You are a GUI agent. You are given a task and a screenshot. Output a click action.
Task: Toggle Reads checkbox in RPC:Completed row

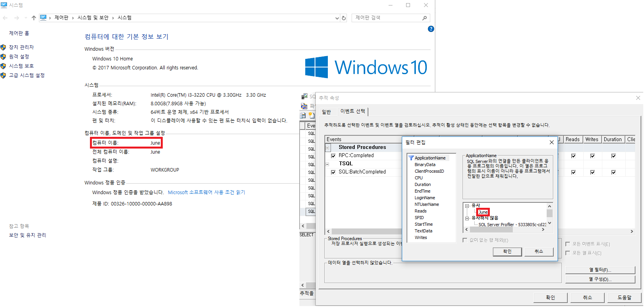[573, 156]
